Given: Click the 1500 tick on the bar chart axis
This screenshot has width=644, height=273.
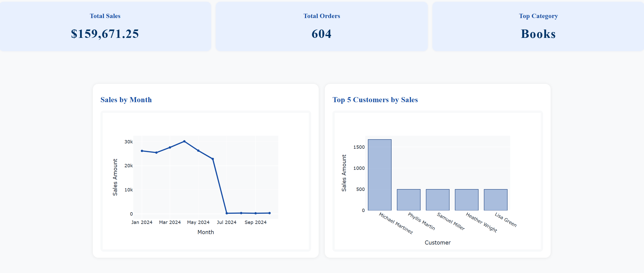Looking at the screenshot, I should (x=359, y=147).
